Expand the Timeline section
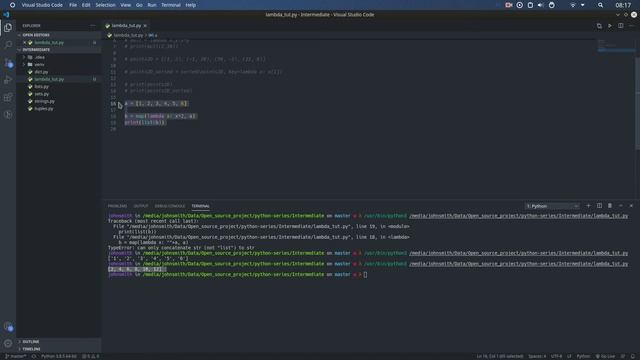 (x=58, y=349)
